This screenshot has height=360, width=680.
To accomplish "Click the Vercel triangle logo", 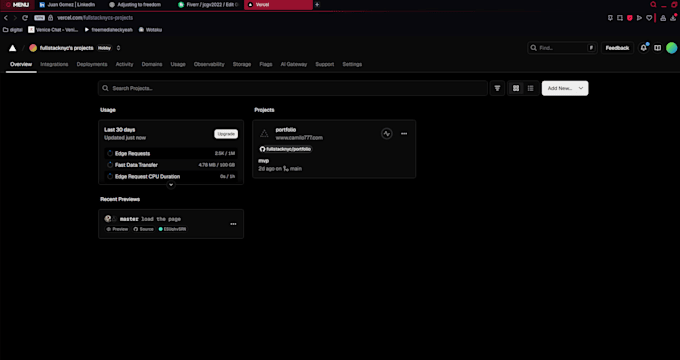I will 13,48.
